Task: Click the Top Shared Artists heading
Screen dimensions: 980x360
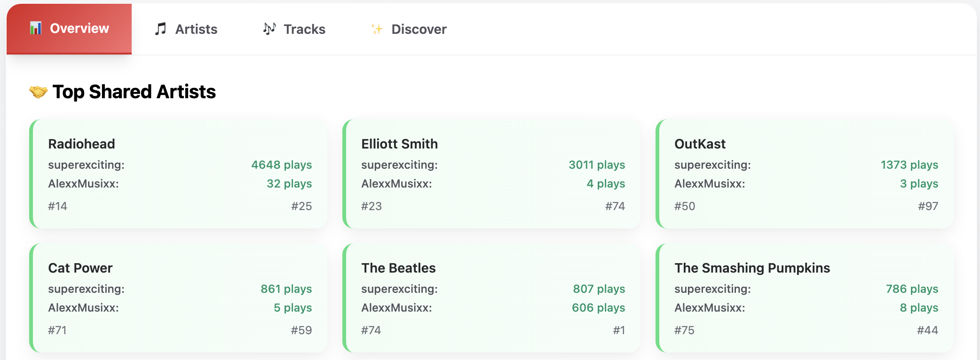Action: pyautogui.click(x=134, y=92)
